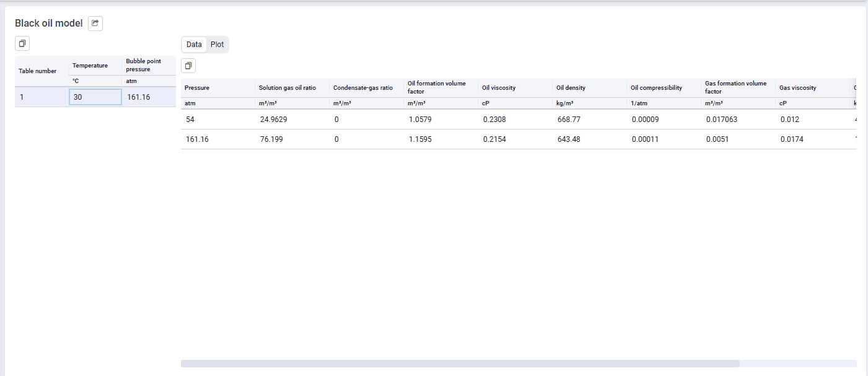The height and width of the screenshot is (376, 868).
Task: Click bubble point pressure value 161.16 in left table
Action: coord(149,97)
